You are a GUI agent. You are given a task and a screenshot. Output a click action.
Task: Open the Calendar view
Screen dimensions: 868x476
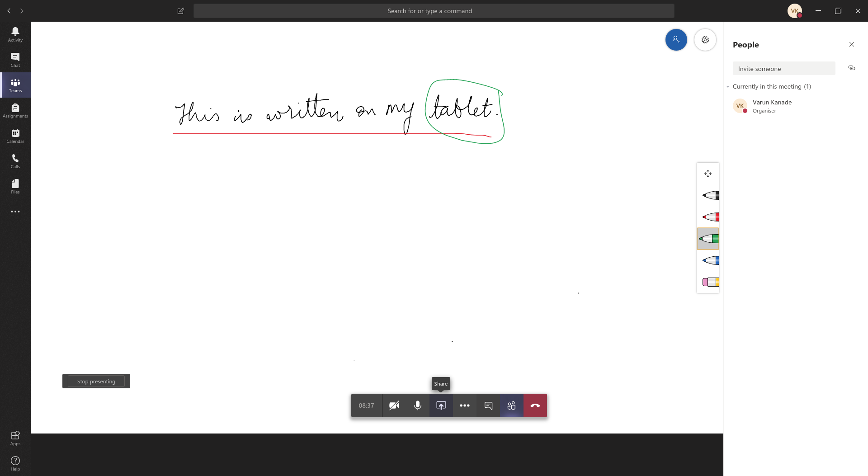(x=15, y=136)
